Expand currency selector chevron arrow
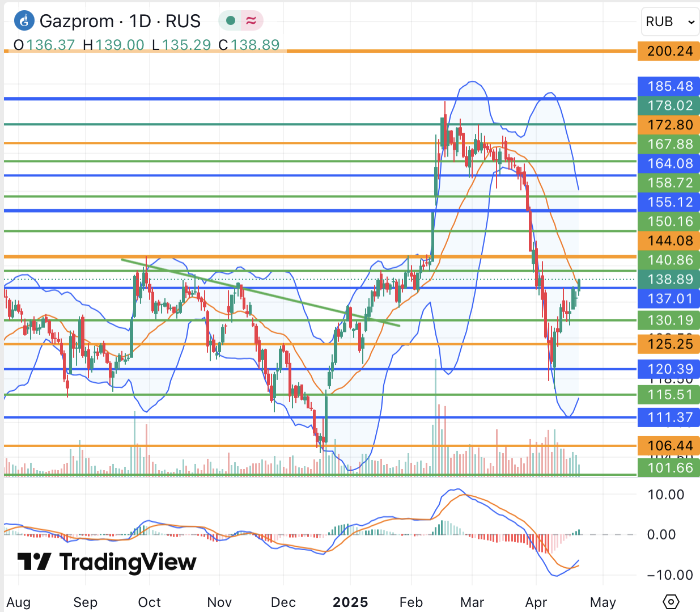The image size is (700, 612). [x=691, y=22]
